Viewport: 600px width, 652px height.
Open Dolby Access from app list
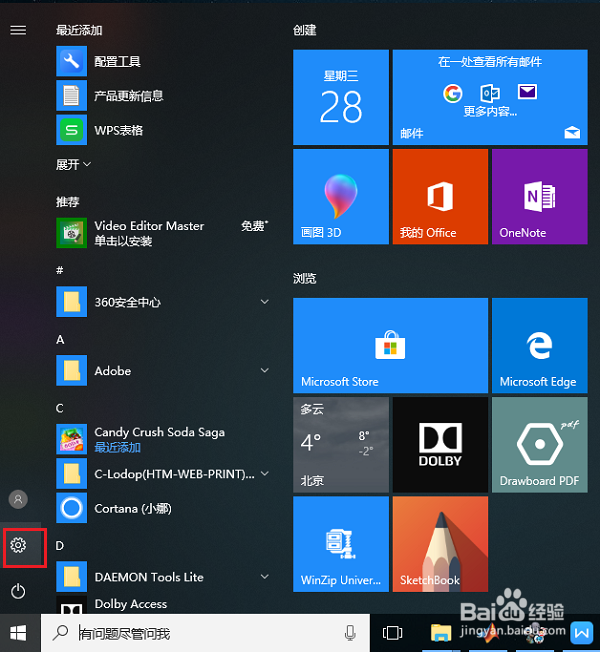[x=163, y=605]
